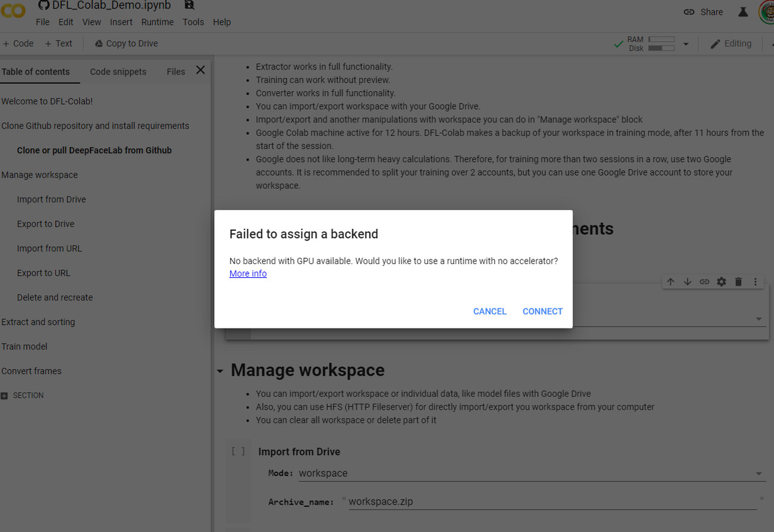Click run bracket of Import from Drive cell
This screenshot has height=532, width=774.
(239, 451)
